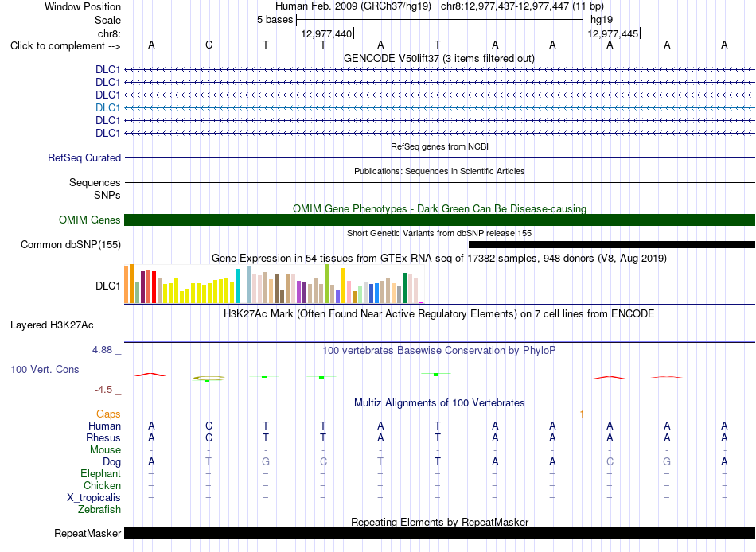The height and width of the screenshot is (552, 756).
Task: Open 'Publications: Sequences in Scientific Articles' title
Action: click(439, 171)
